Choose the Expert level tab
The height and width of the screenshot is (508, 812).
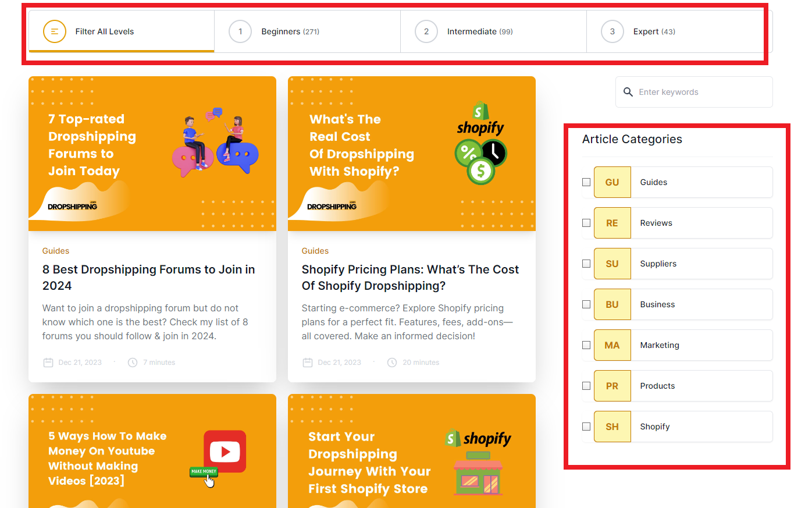tap(679, 31)
